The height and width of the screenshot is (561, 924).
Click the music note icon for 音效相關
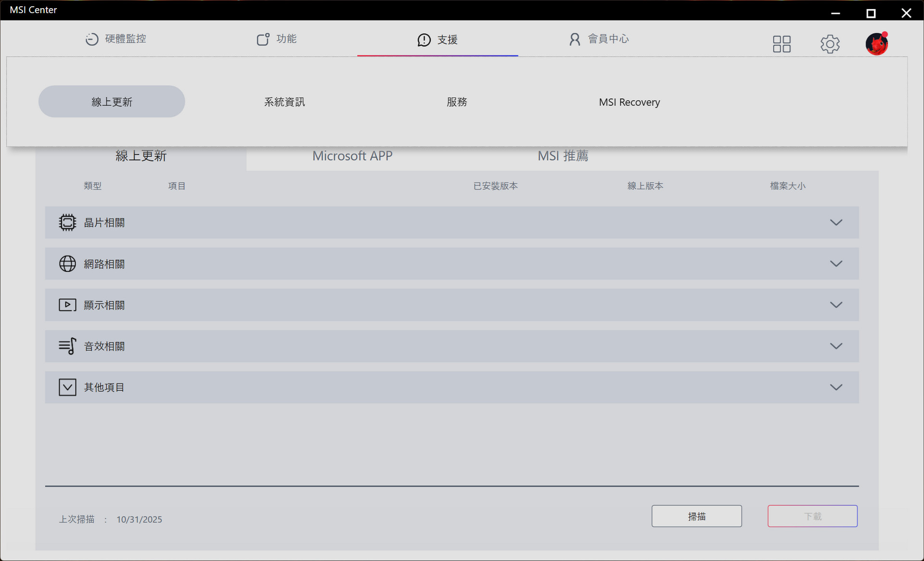pyautogui.click(x=67, y=346)
